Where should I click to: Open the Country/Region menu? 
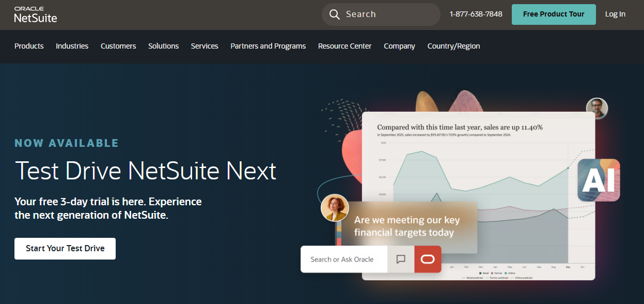coord(453,46)
